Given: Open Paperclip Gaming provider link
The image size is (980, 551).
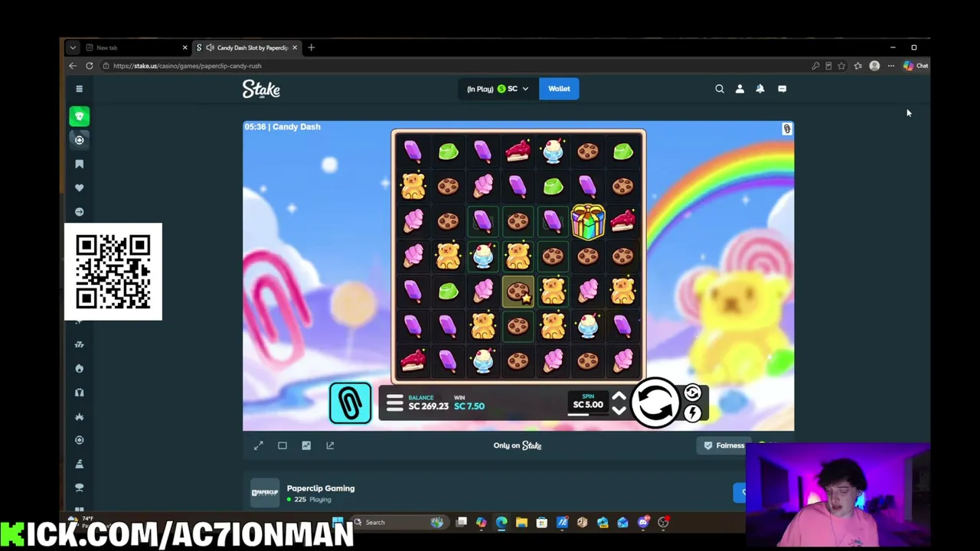Looking at the screenshot, I should point(320,488).
